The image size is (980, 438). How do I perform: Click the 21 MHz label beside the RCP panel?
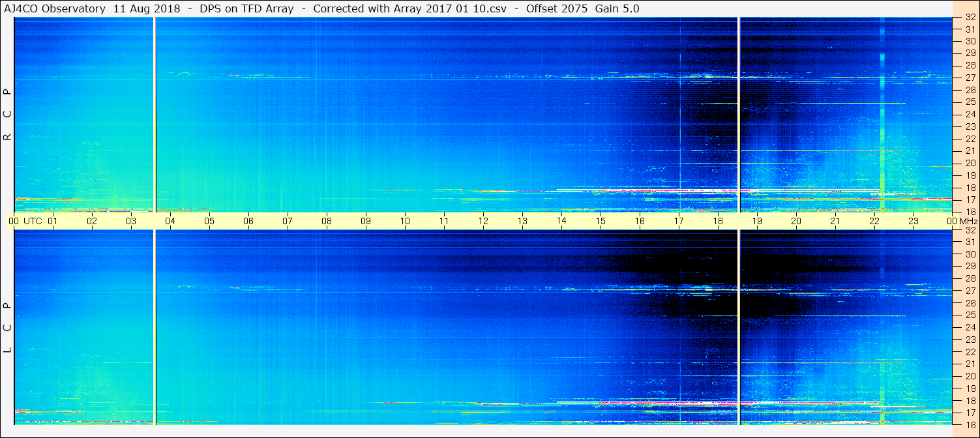pyautogui.click(x=970, y=151)
